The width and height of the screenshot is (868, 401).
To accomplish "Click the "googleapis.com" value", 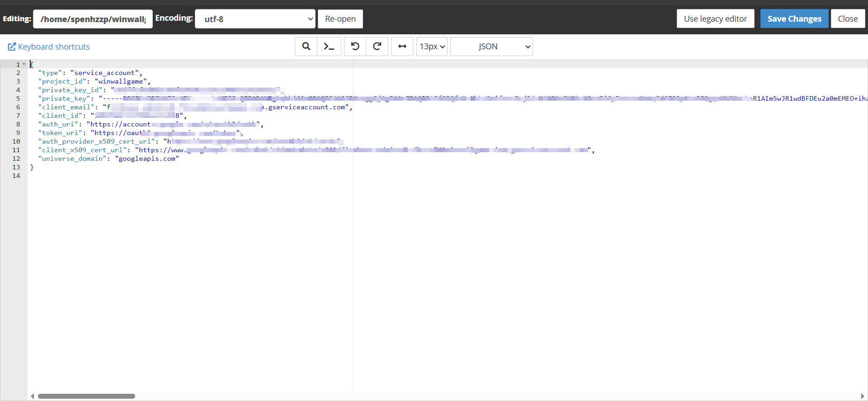I will tap(147, 159).
